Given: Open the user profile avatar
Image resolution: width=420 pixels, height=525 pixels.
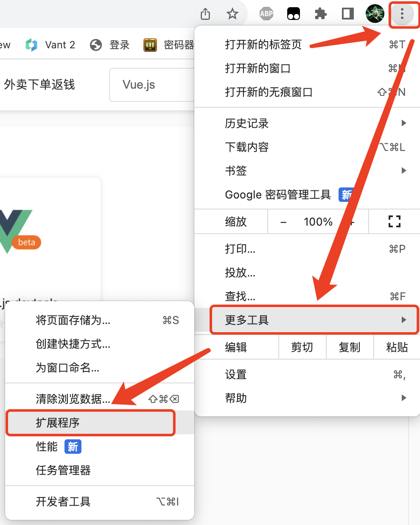Looking at the screenshot, I should click(x=375, y=14).
